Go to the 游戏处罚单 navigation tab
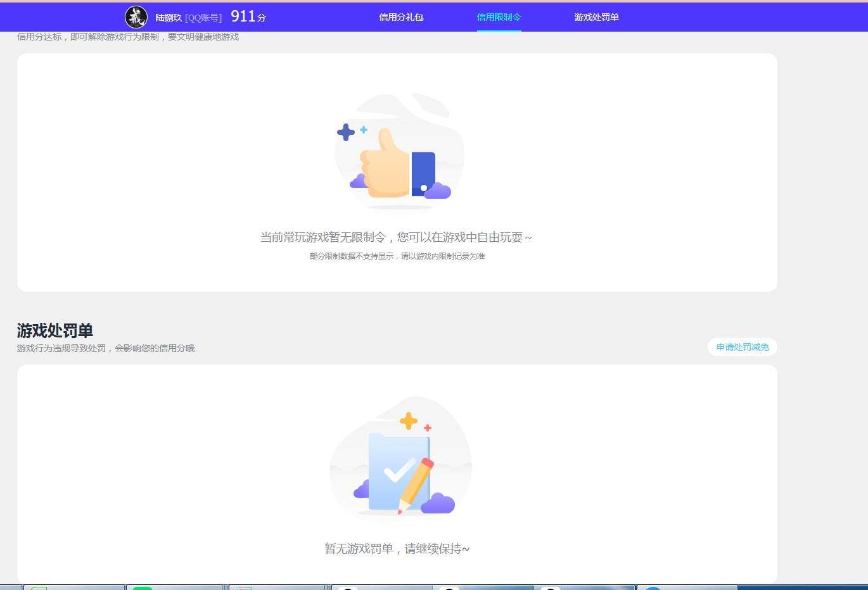 click(596, 17)
